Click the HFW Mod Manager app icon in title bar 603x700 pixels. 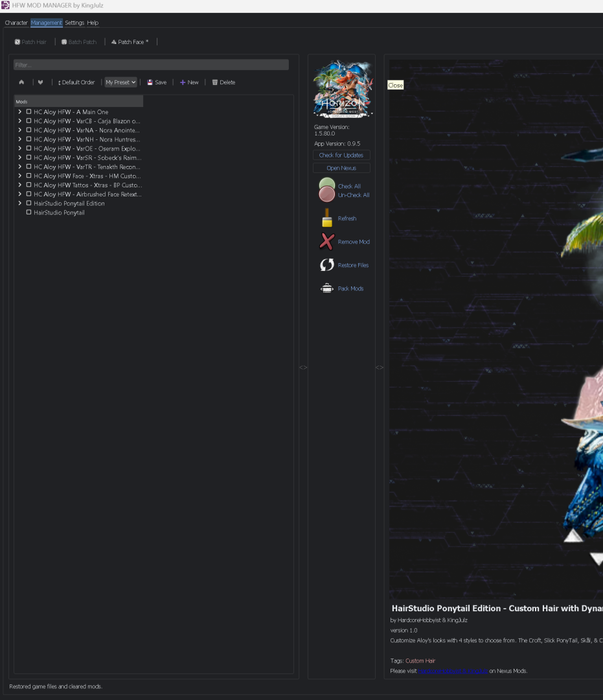pyautogui.click(x=5, y=5)
